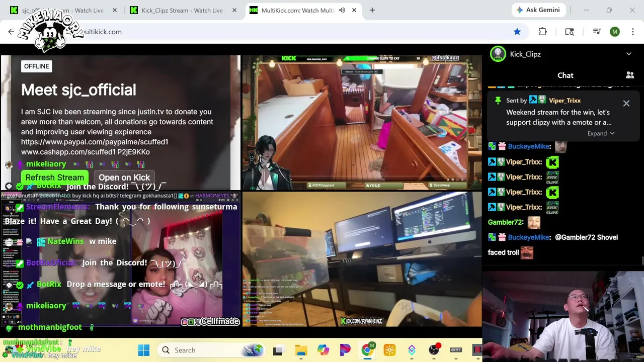The image size is (644, 362).
Task: Select the Cellfmade stream video
Action: point(121,259)
